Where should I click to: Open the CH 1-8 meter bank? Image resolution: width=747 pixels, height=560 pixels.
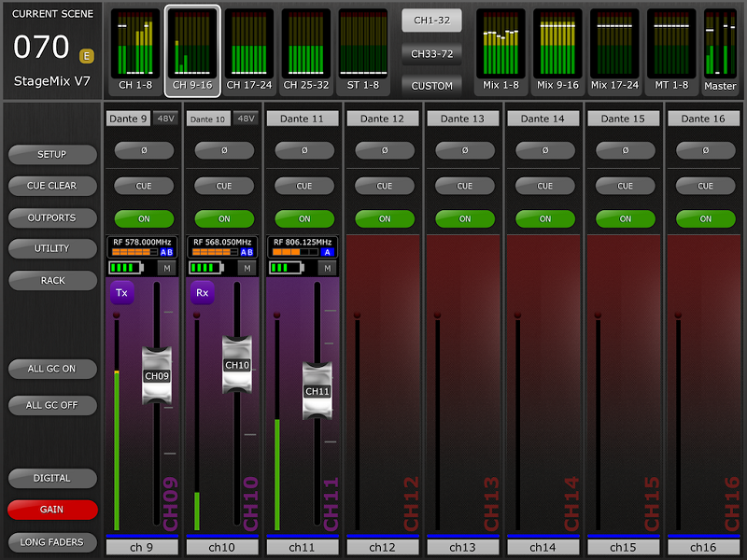[x=135, y=50]
